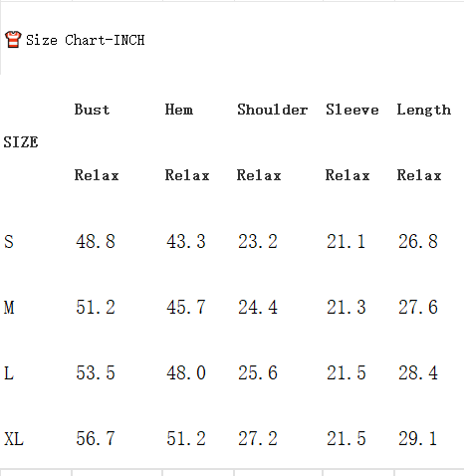The height and width of the screenshot is (476, 464).
Task: Select the Size Chart-INCH title text
Action: [86, 40]
